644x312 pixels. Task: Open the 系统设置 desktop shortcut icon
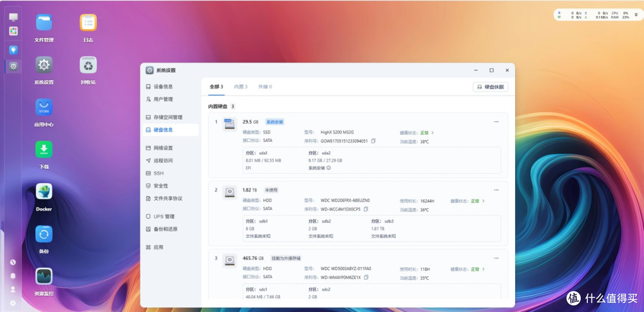click(44, 65)
